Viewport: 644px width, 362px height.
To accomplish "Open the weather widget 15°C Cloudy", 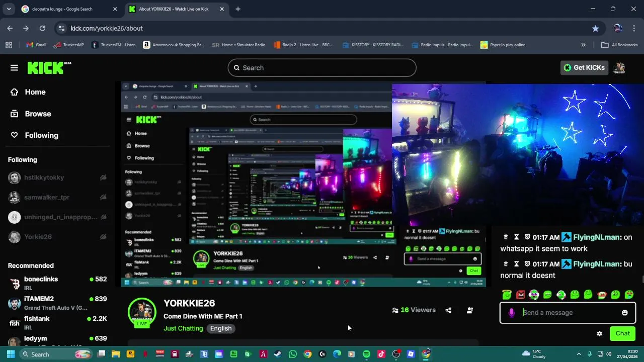I will pyautogui.click(x=534, y=354).
